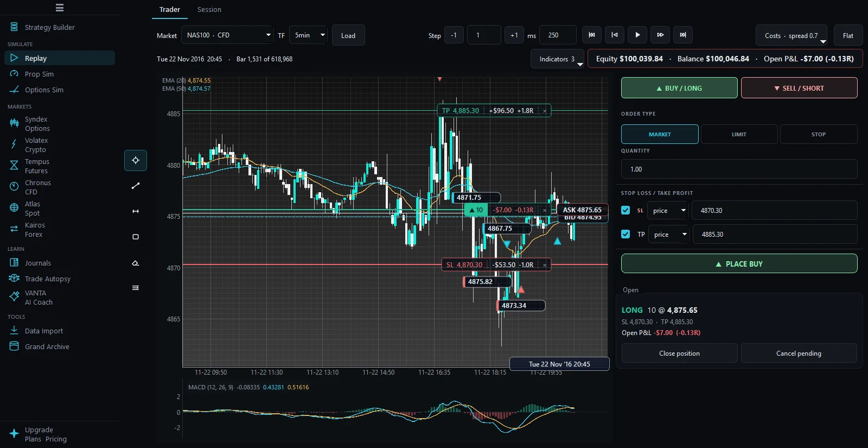
Task: Select STOP order type
Action: click(x=819, y=134)
